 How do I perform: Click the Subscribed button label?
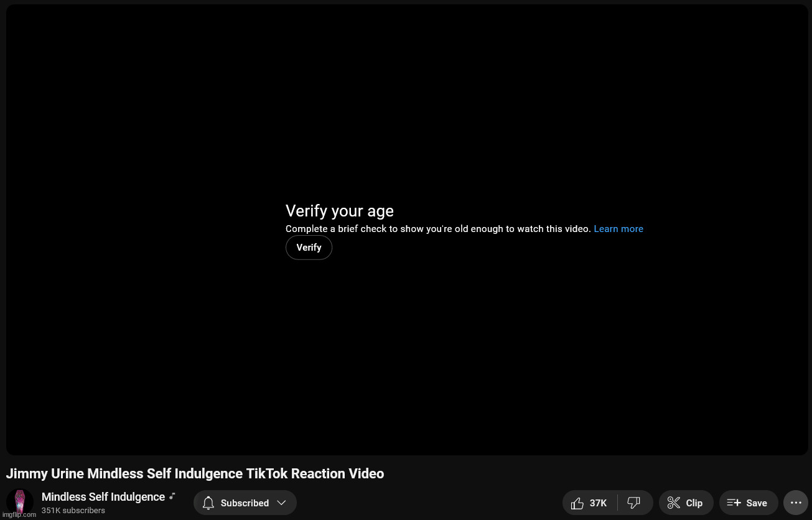pos(245,503)
